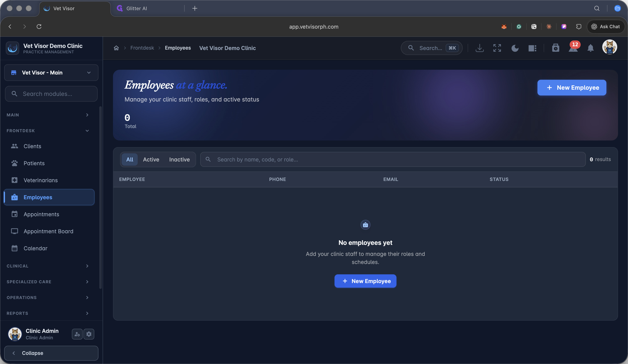Open the Appointment Board

49,231
